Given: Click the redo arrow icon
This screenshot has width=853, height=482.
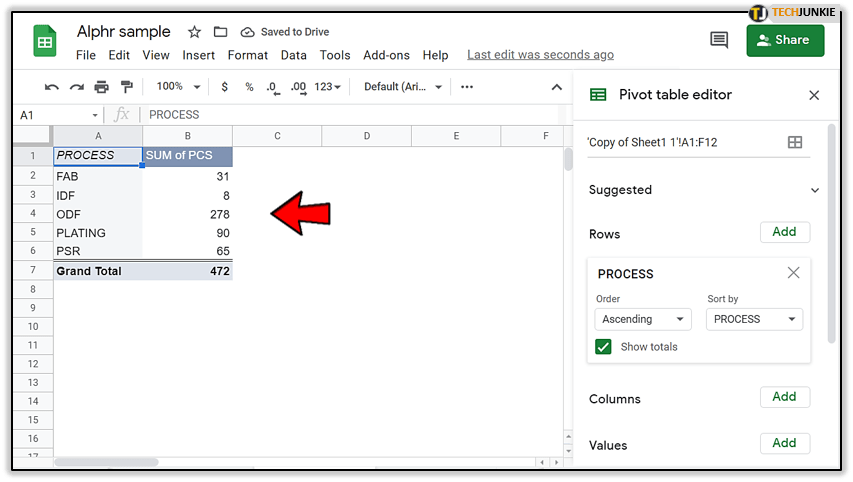Looking at the screenshot, I should pyautogui.click(x=77, y=87).
